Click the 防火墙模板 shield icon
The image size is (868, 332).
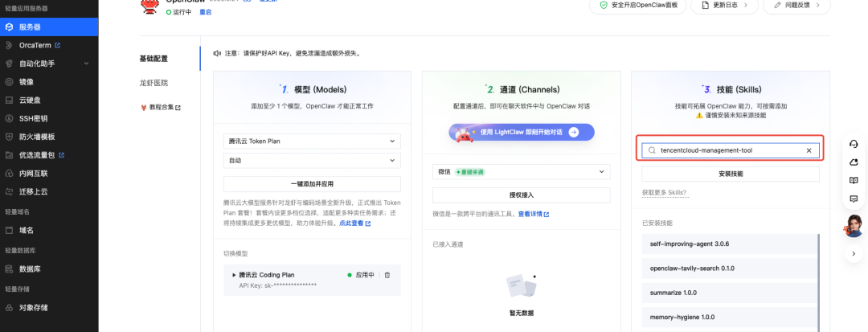coord(9,137)
